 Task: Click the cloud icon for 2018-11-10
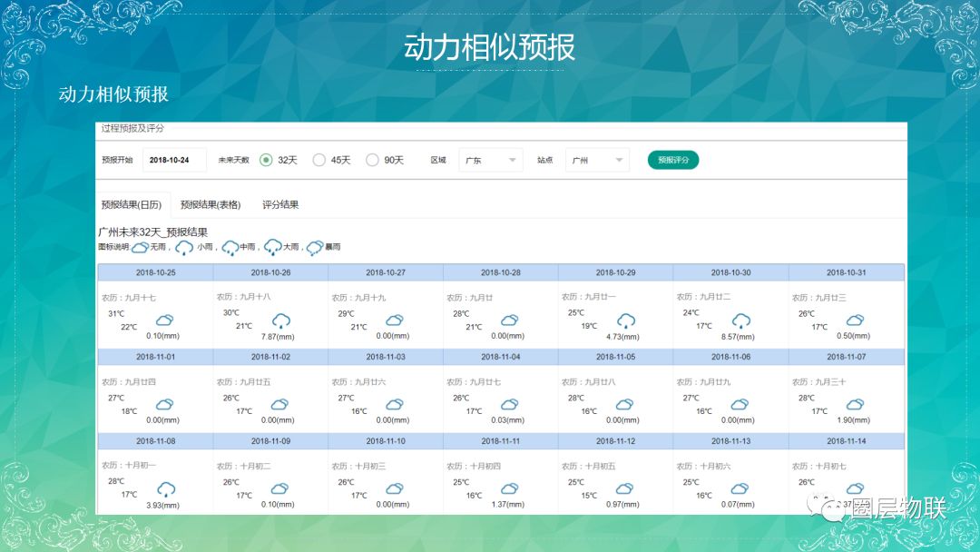pos(395,488)
